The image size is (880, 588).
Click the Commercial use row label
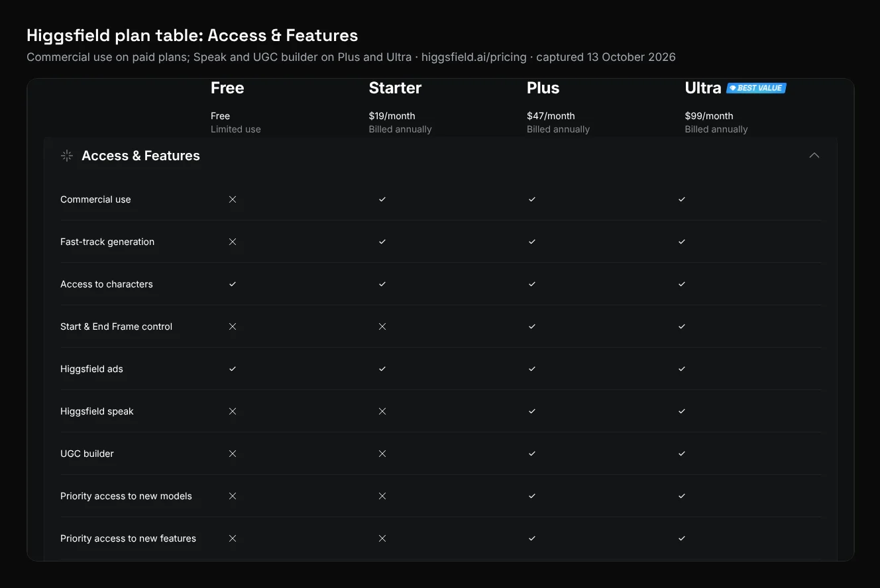click(95, 199)
